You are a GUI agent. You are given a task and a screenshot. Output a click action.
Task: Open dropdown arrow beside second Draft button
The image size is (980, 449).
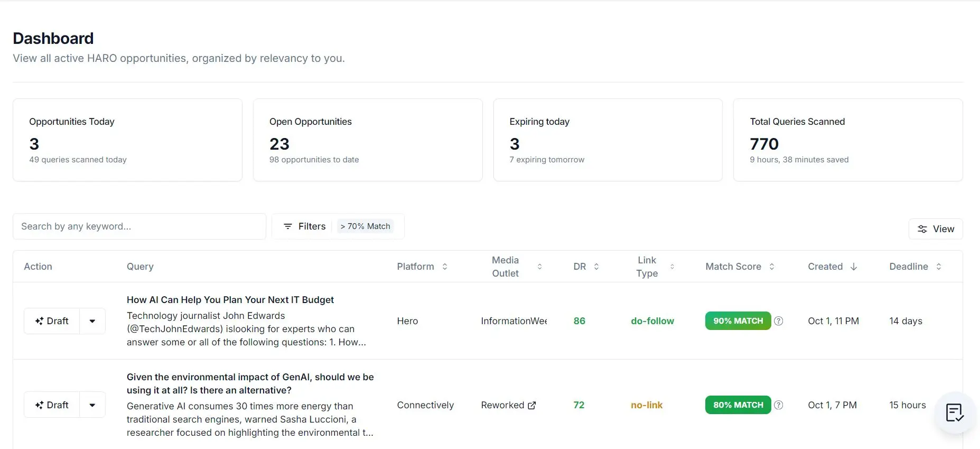pyautogui.click(x=92, y=405)
